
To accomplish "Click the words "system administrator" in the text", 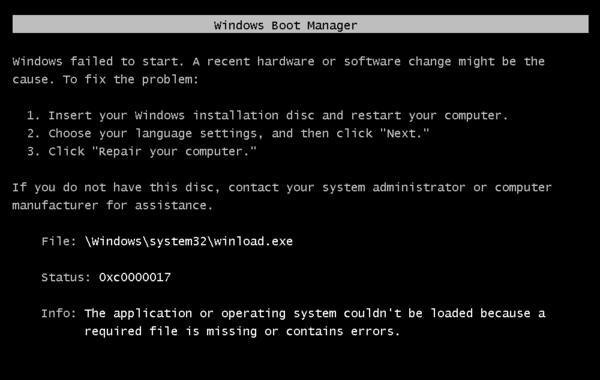I will [393, 188].
